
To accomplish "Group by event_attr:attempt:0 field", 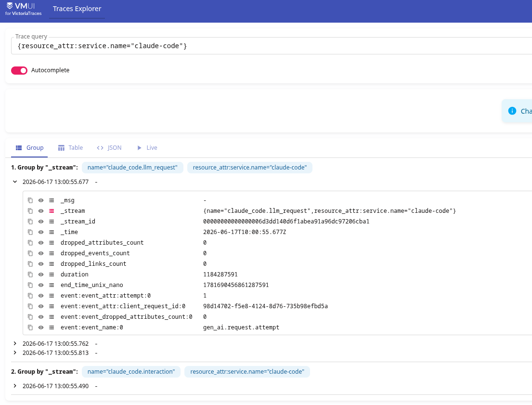I will pyautogui.click(x=52, y=296).
